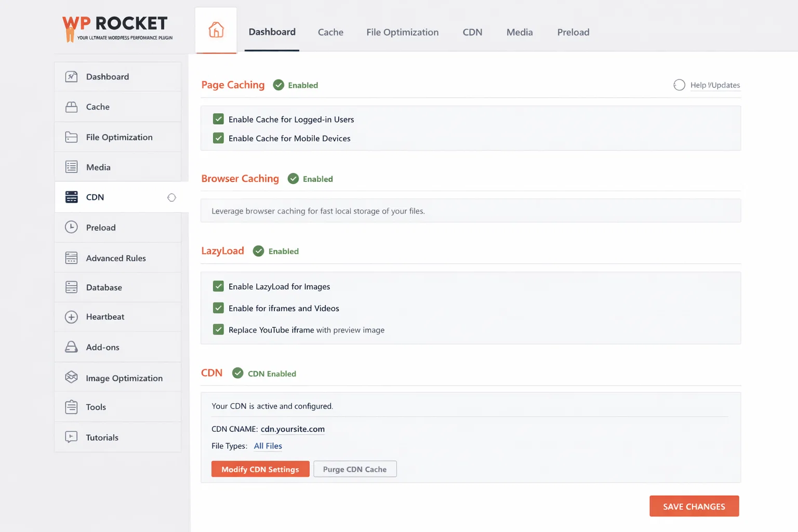Click the Image Optimization layers icon
This screenshot has width=798, height=532.
[x=72, y=377]
